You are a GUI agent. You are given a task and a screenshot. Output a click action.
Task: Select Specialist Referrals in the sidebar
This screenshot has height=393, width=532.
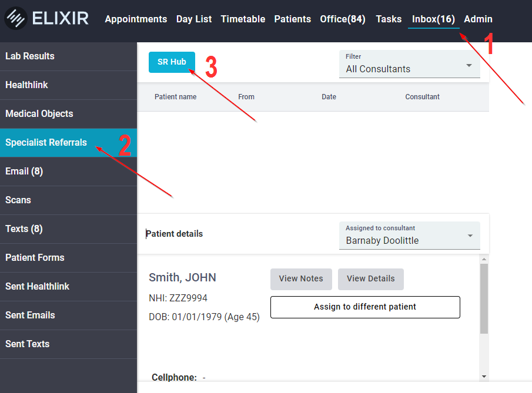(x=46, y=143)
